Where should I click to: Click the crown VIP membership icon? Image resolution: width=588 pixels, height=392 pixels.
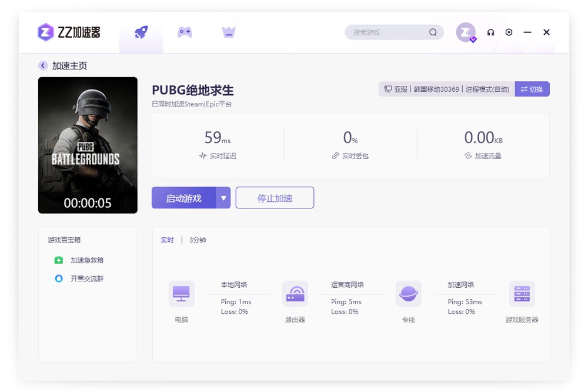(228, 32)
